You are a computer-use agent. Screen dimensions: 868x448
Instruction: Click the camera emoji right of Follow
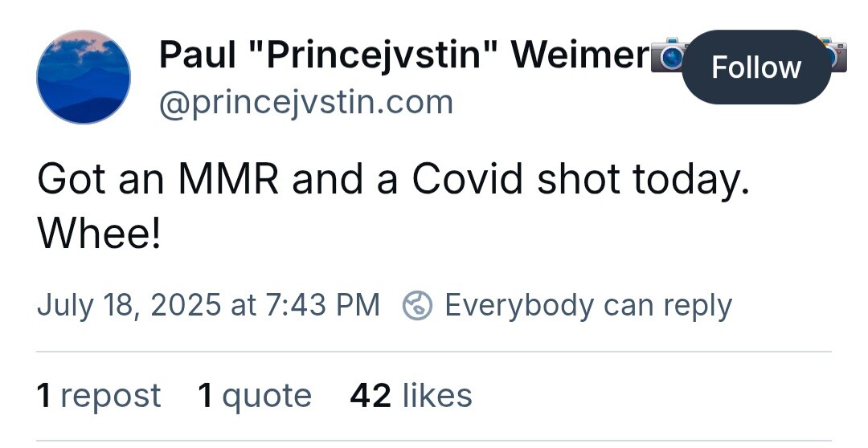[836, 56]
